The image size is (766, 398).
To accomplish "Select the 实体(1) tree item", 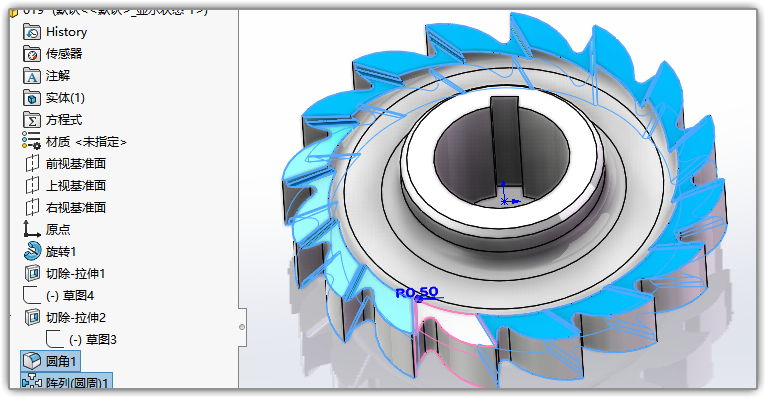I will tap(65, 98).
